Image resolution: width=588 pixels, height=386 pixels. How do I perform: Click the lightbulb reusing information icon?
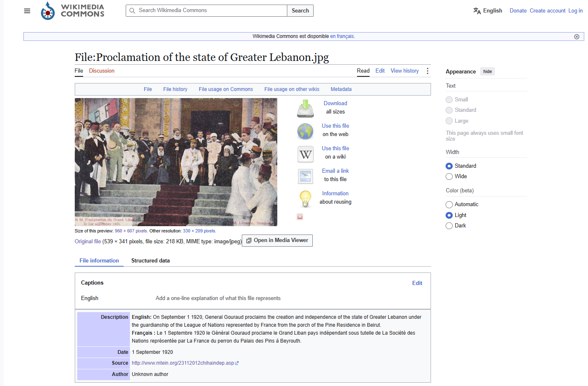(305, 199)
